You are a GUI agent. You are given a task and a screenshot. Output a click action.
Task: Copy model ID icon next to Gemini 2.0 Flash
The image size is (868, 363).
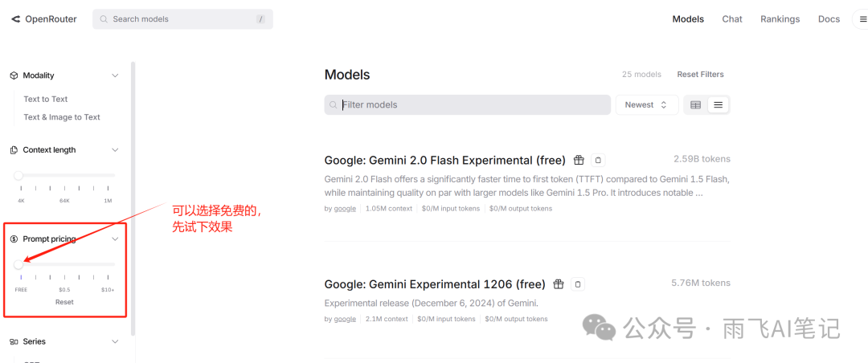598,161
